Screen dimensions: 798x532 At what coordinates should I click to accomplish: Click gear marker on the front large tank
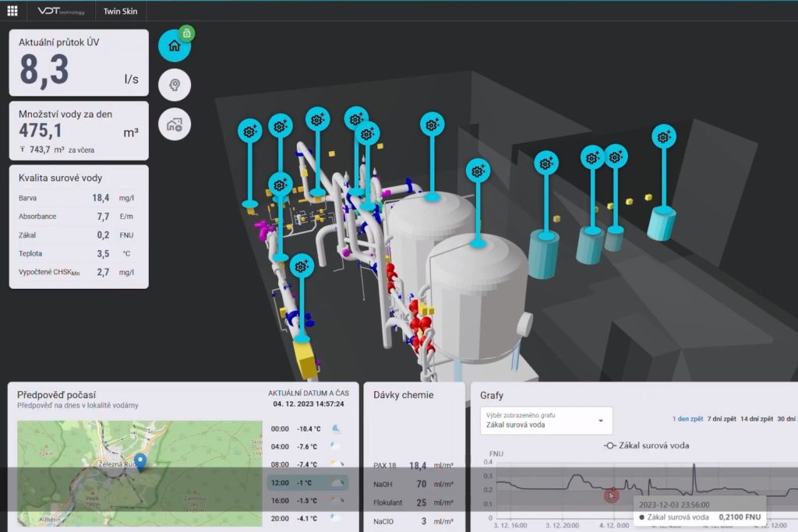[x=478, y=170]
